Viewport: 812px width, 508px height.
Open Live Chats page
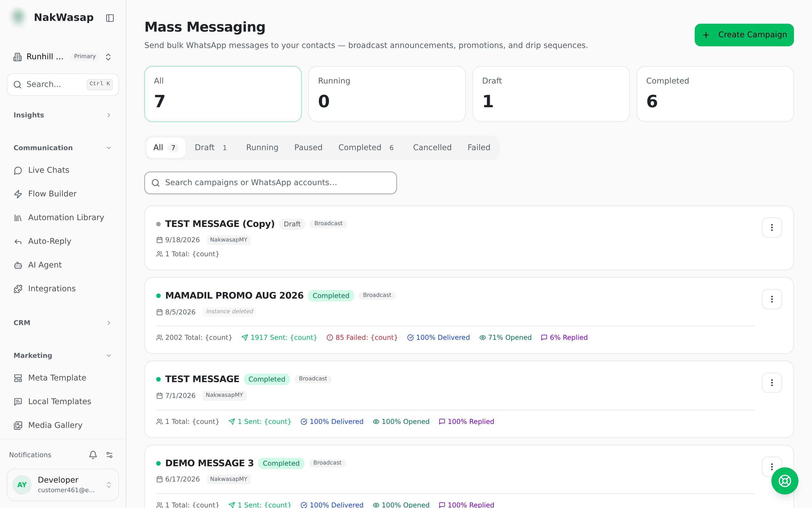coord(63,170)
